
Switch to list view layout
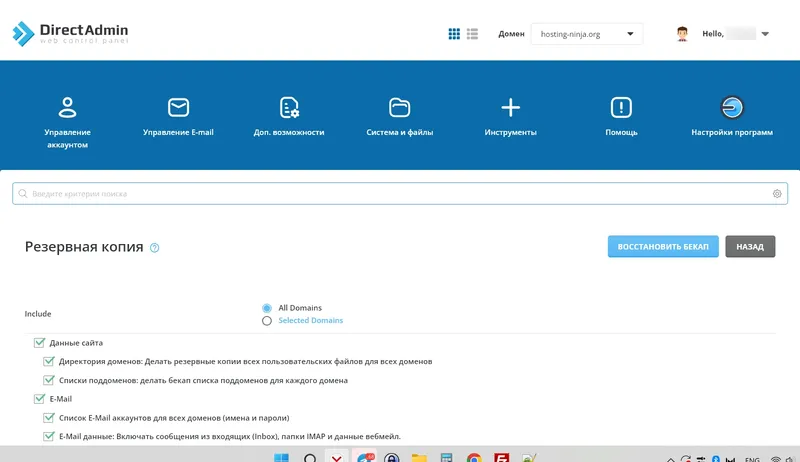click(472, 34)
